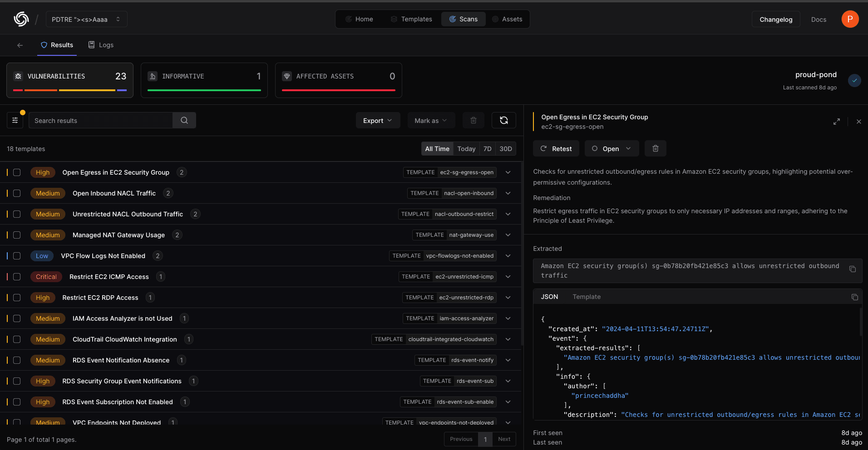Click the search magnifier icon

click(x=184, y=121)
